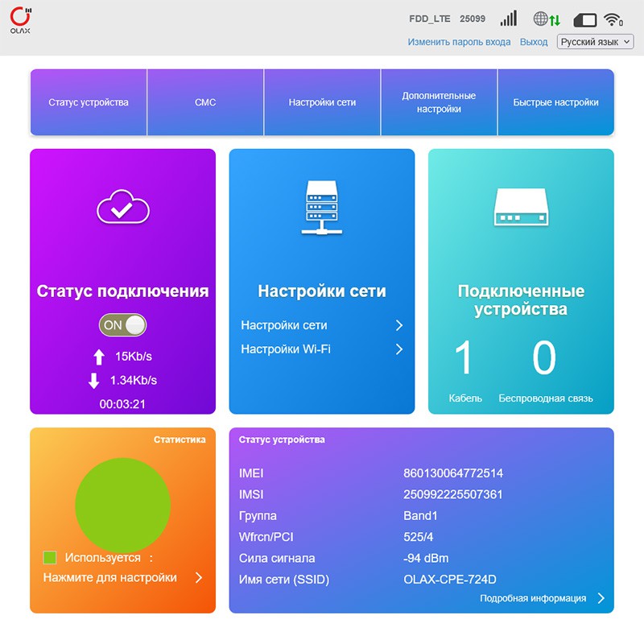
Task: Click the green Используется legend swatch
Action: click(x=50, y=557)
